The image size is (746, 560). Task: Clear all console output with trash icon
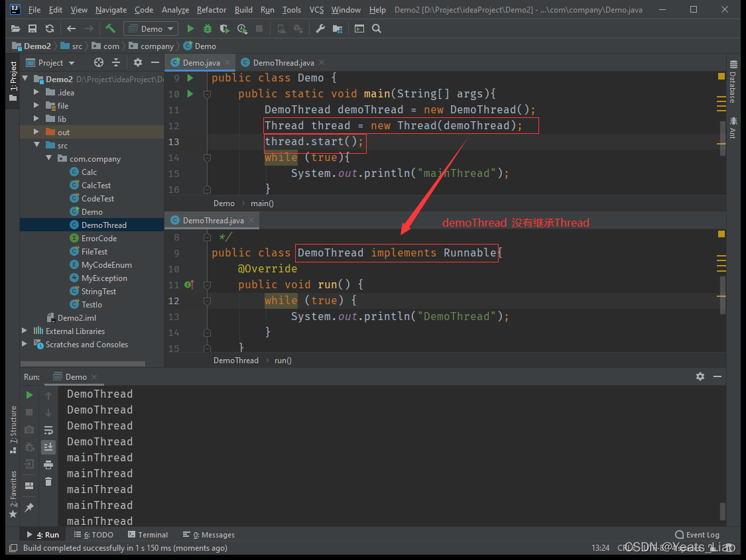point(48,482)
